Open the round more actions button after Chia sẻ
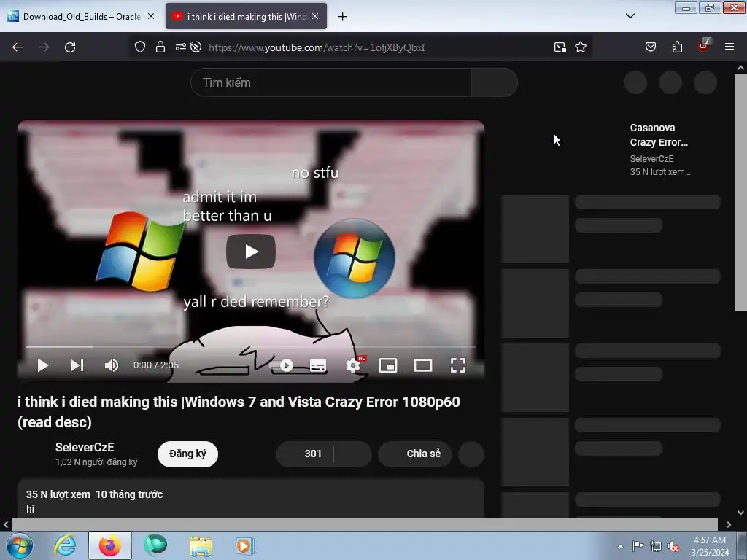This screenshot has width=747, height=560. click(x=471, y=454)
